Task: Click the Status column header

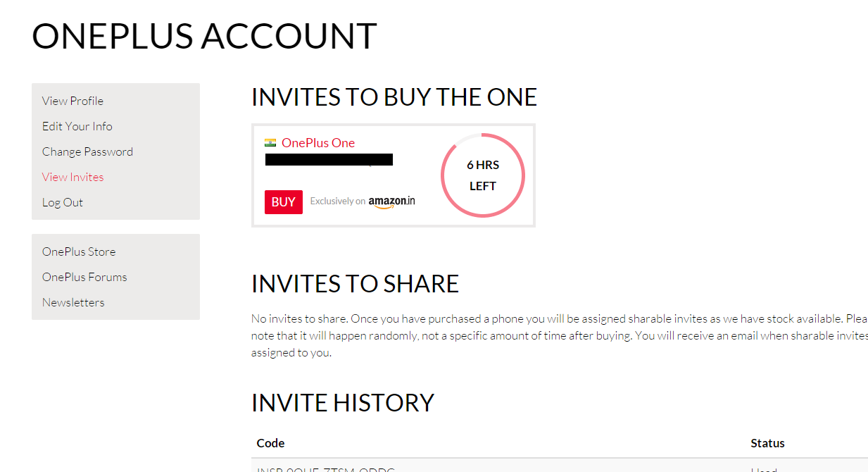Action: 767,443
